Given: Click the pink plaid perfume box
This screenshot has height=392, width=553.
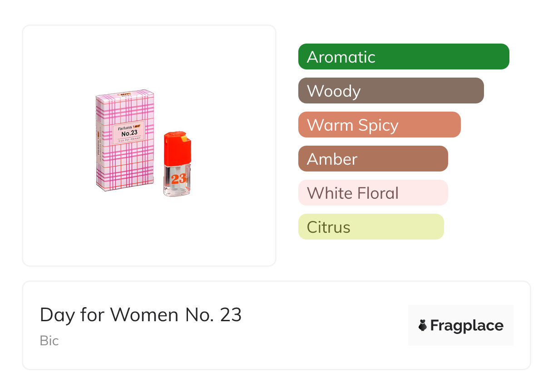Looking at the screenshot, I should tap(125, 140).
